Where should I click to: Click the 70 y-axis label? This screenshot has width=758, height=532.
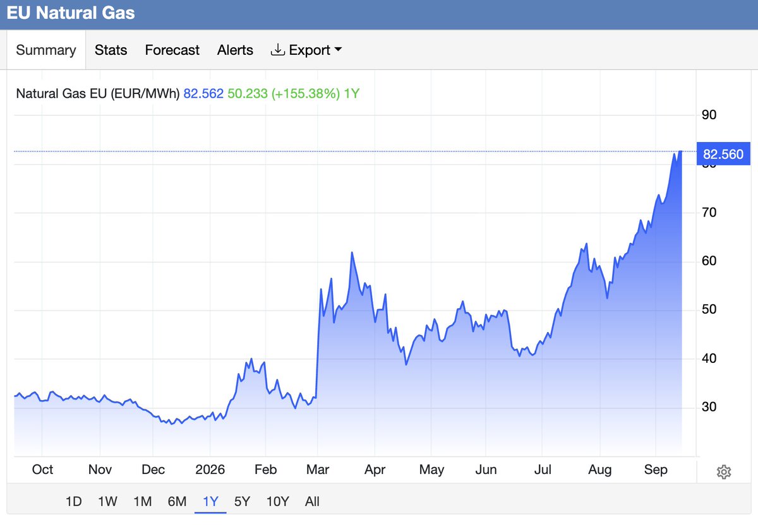pos(709,212)
